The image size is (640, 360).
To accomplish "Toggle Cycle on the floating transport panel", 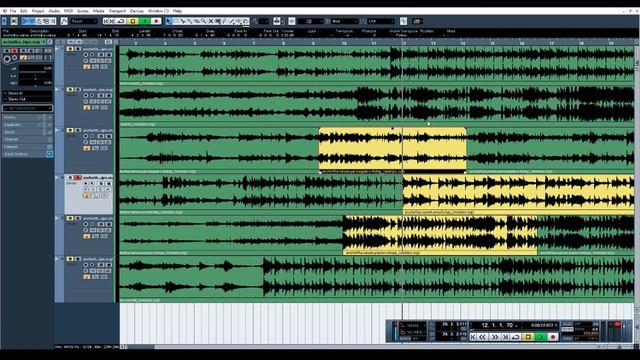I will (x=516, y=337).
